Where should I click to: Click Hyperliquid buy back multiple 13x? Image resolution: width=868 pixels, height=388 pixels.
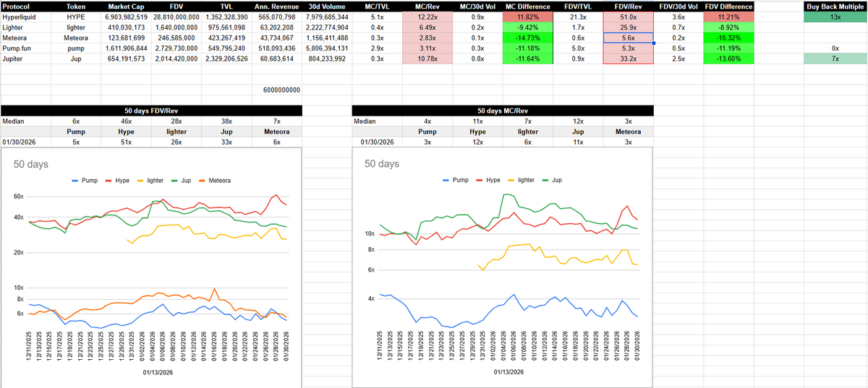pyautogui.click(x=835, y=16)
